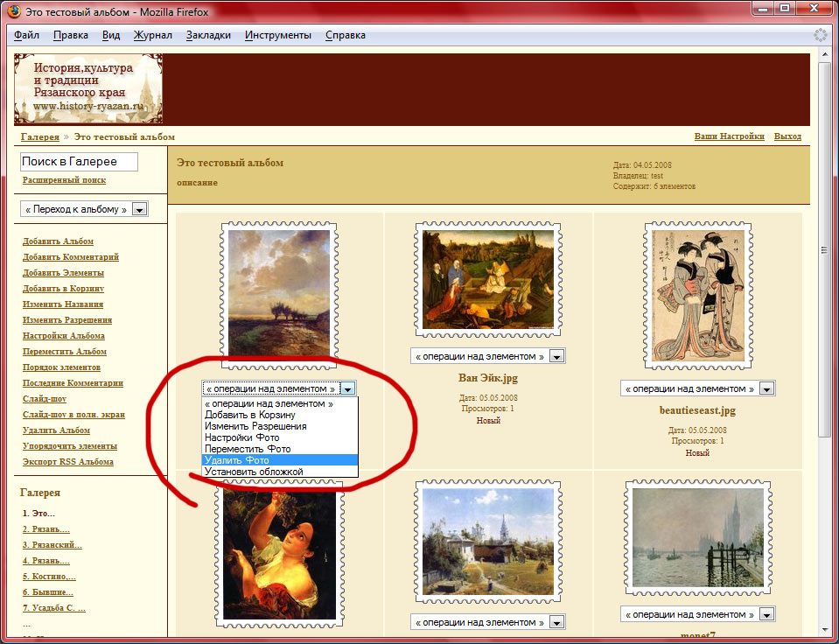Open Ваши Настройки link
This screenshot has width=839, height=644.
pyautogui.click(x=730, y=136)
